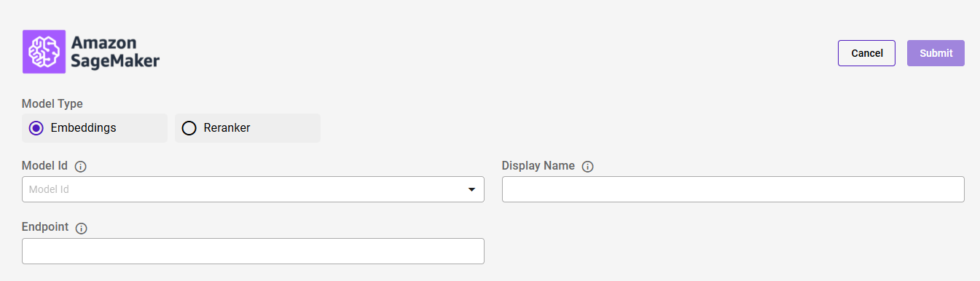Choose the Reranker radio button
Screen dimensions: 980x281
coord(189,128)
